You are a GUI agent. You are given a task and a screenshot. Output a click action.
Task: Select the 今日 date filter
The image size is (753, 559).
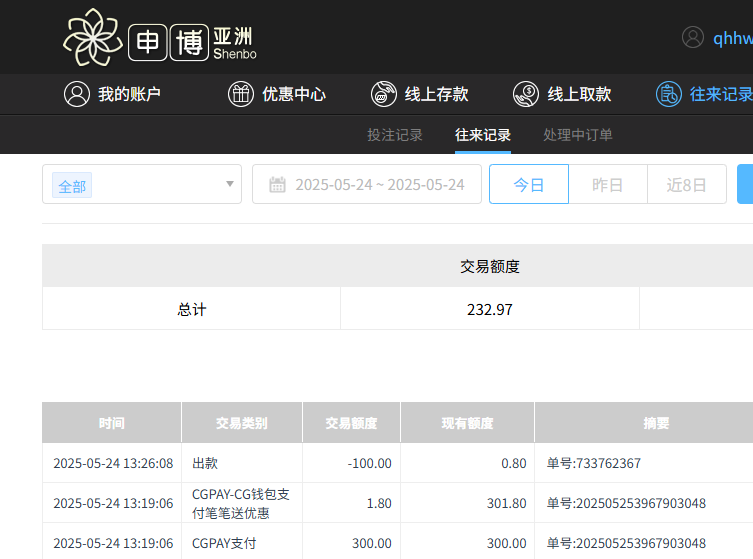click(528, 185)
